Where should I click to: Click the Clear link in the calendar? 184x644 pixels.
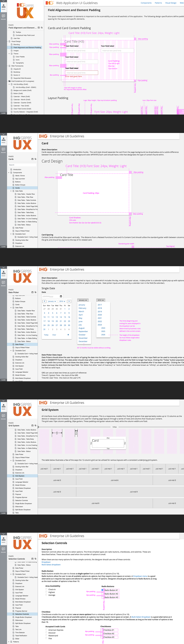[x=54, y=335]
